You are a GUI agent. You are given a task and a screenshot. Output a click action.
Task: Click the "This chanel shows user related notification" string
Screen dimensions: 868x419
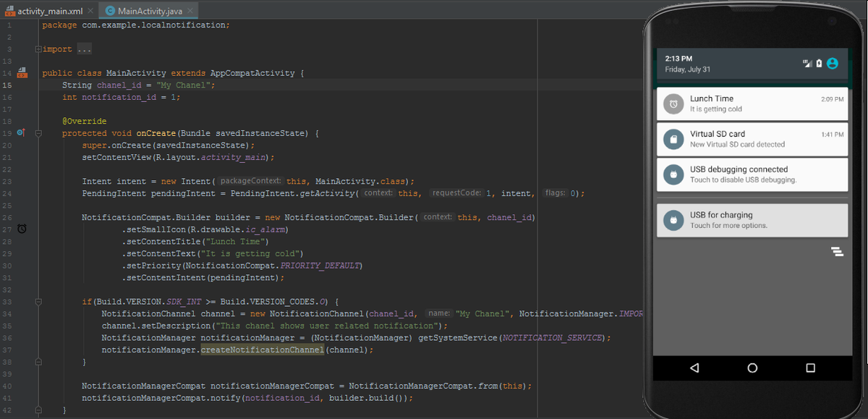(x=331, y=326)
